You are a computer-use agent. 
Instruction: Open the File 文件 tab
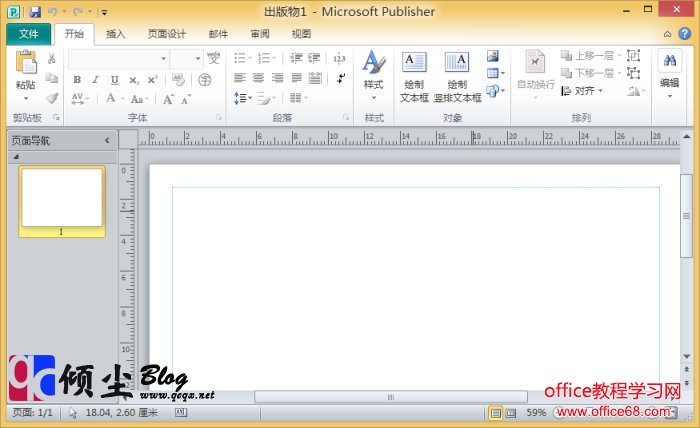coord(29,34)
